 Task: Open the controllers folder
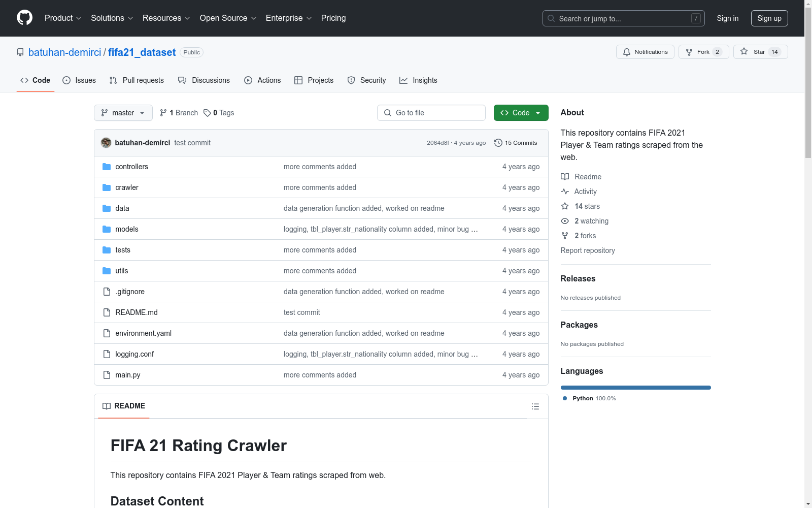[x=131, y=167]
